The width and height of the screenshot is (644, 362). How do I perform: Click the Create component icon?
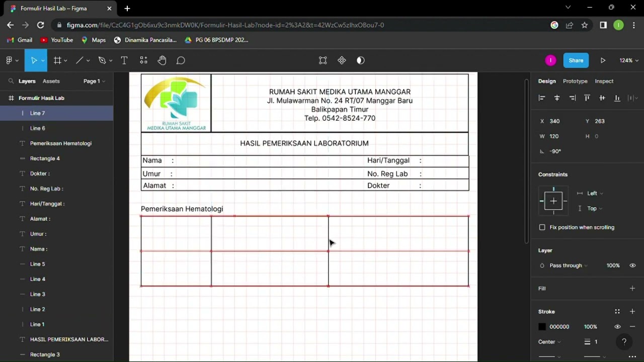tap(342, 60)
